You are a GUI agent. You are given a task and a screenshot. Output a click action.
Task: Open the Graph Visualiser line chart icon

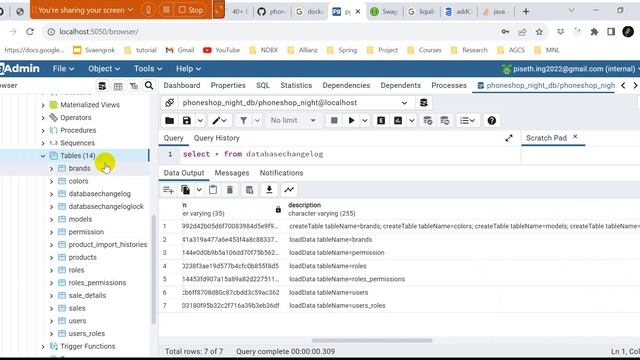coord(289,190)
